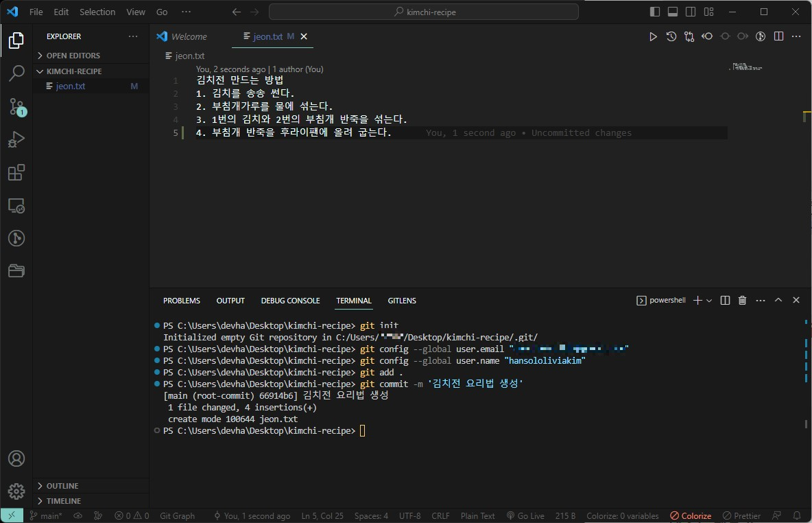
Task: Open the remote window indicator in status bar
Action: pyautogui.click(x=12, y=515)
